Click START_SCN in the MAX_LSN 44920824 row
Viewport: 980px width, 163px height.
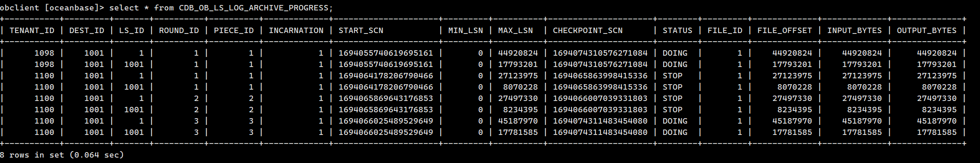386,53
